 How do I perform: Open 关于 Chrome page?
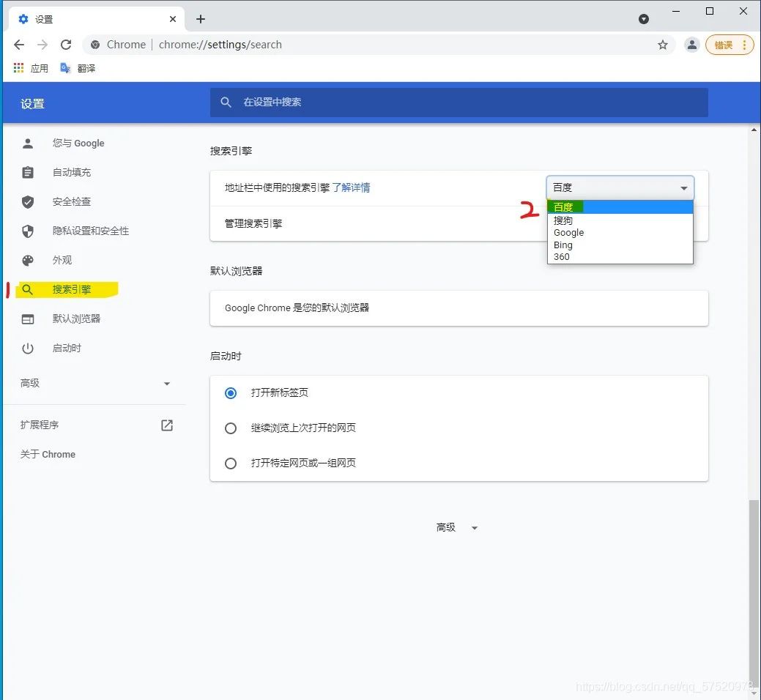coord(48,455)
